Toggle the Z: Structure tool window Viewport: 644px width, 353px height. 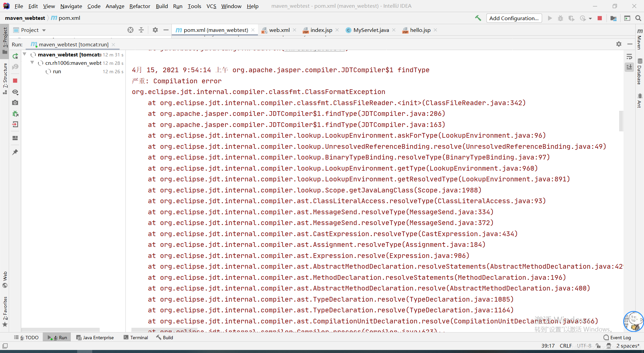pyautogui.click(x=5, y=78)
